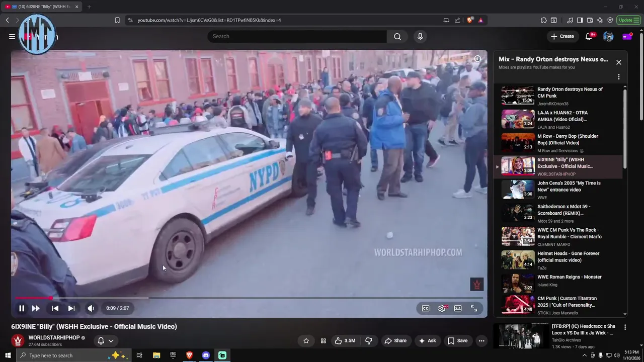Go back with the browser back arrow
Screen dimensions: 644x362
click(x=8, y=20)
